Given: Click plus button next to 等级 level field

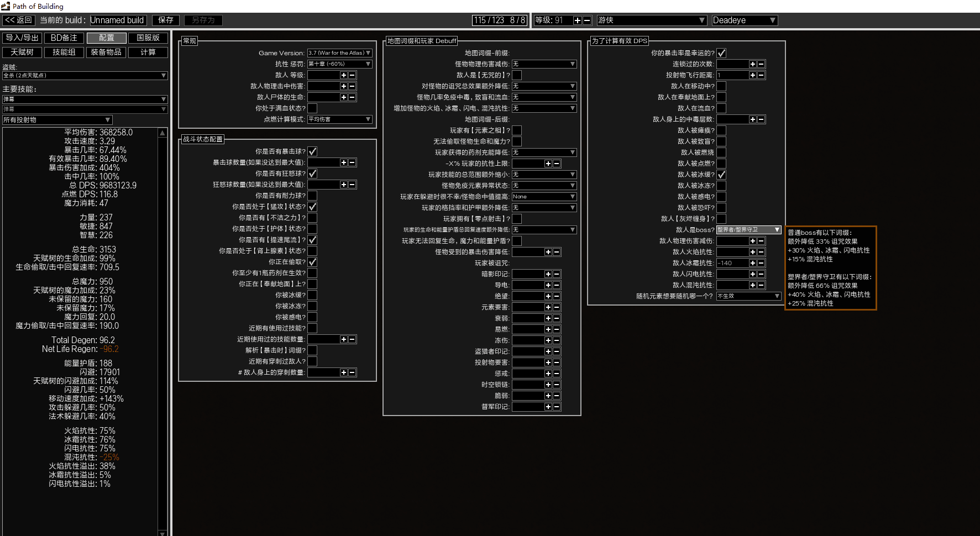Looking at the screenshot, I should [x=577, y=20].
